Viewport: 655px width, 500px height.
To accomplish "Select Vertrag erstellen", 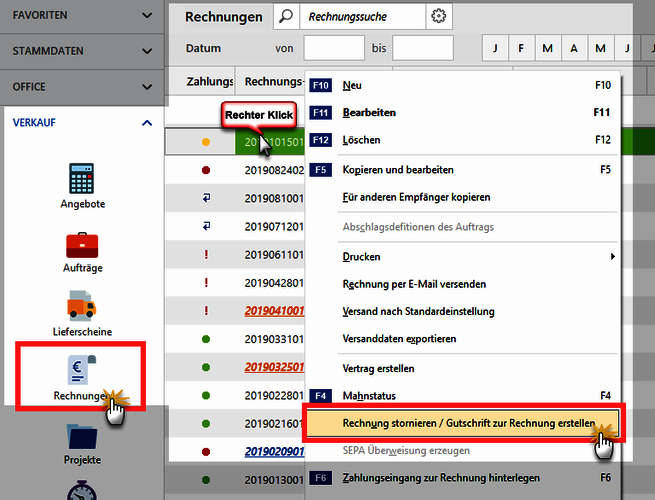I will (x=463, y=369).
